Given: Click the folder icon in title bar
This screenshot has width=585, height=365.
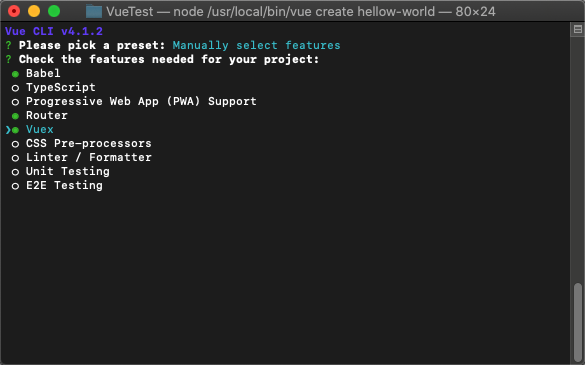Looking at the screenshot, I should click(x=94, y=12).
